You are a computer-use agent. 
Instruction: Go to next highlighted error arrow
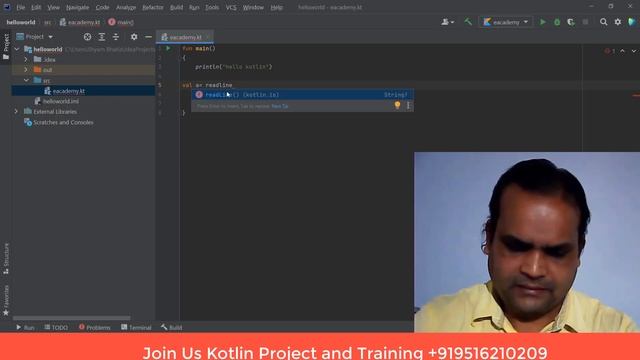pyautogui.click(x=634, y=51)
